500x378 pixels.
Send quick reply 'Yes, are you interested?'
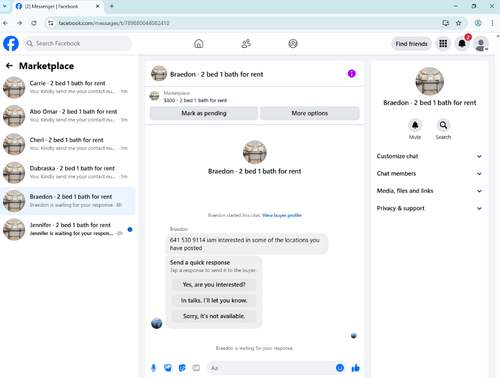[214, 285]
